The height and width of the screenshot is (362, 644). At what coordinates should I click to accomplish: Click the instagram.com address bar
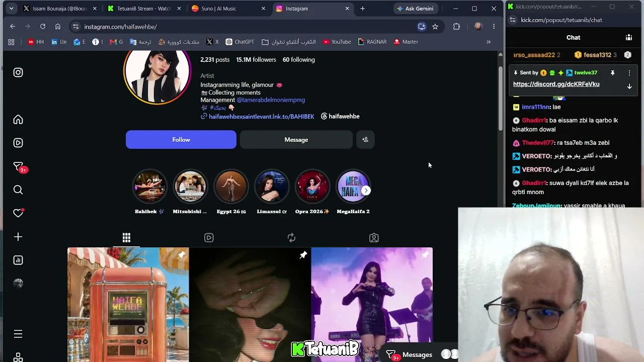pos(242,27)
